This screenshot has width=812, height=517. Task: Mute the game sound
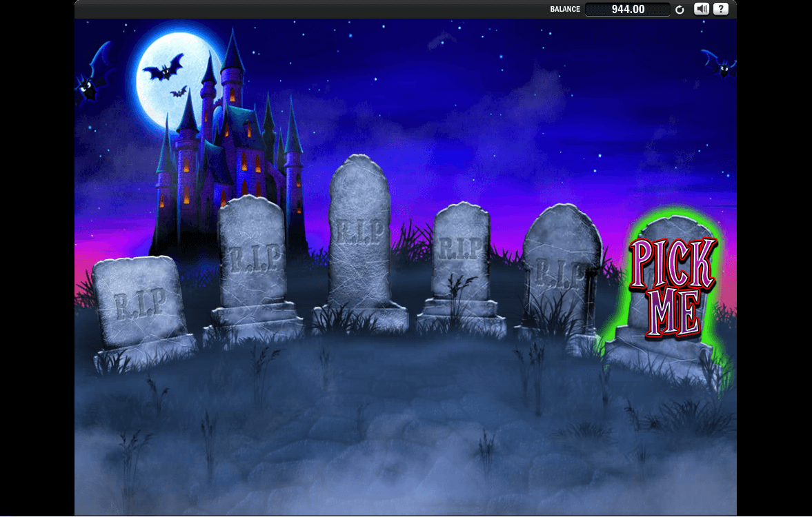pos(702,9)
